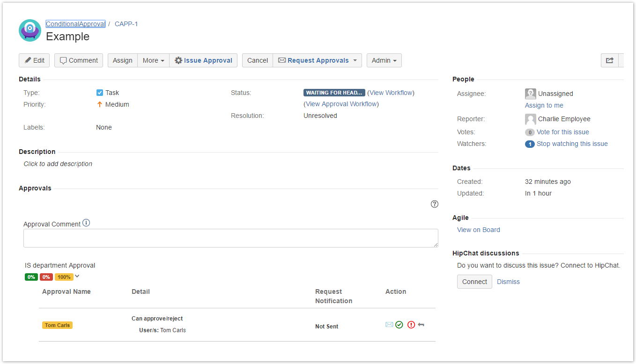Click the Assign to me link
This screenshot has width=636, height=364.
[544, 105]
